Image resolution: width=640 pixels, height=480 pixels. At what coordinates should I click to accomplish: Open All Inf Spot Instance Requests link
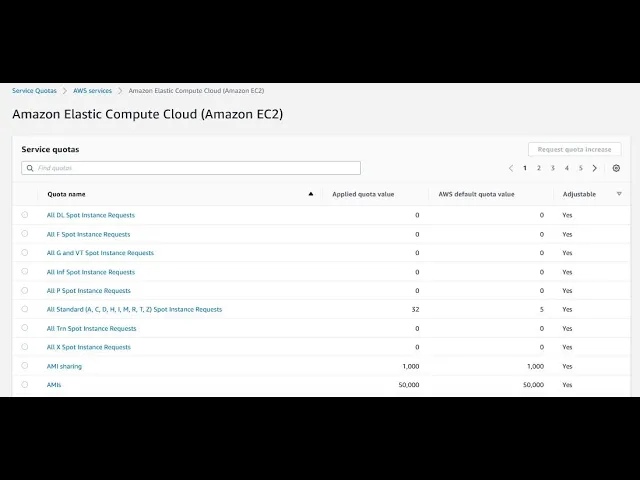coord(91,272)
